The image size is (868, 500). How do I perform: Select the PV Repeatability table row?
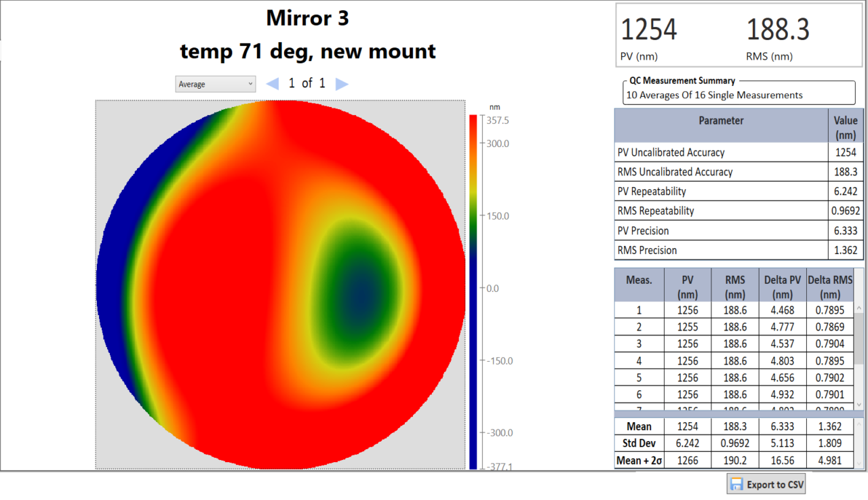point(721,191)
